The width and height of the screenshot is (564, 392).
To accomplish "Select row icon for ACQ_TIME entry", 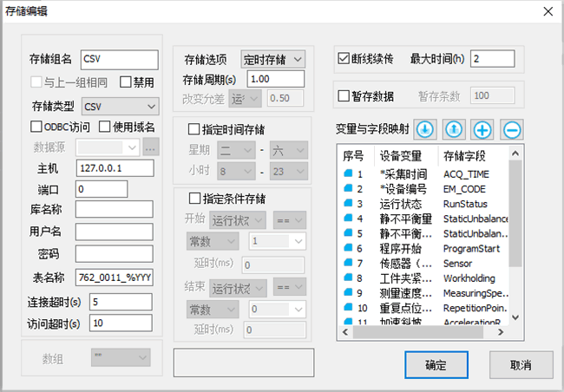I will click(x=348, y=174).
